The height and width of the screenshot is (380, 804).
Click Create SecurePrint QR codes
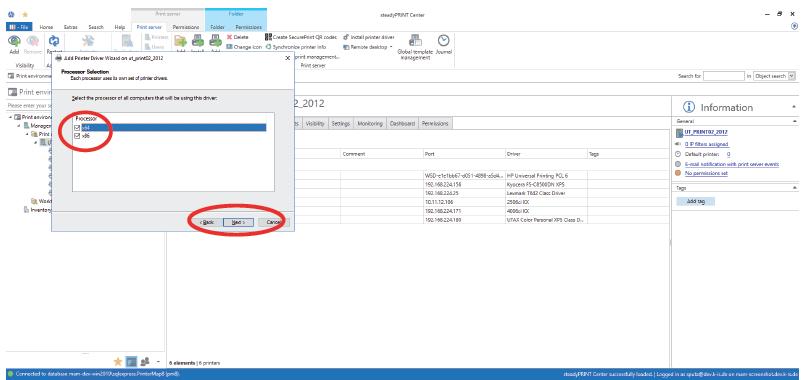coord(301,37)
